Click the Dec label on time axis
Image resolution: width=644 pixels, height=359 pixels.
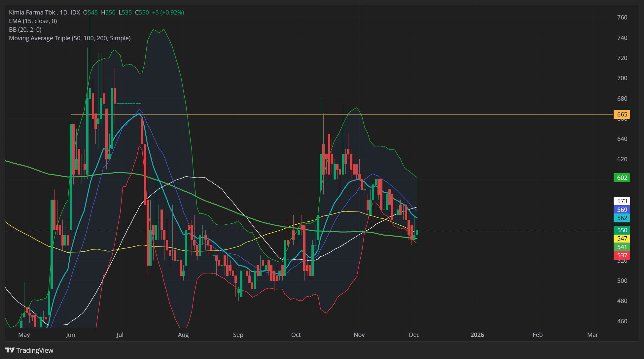pyautogui.click(x=414, y=335)
